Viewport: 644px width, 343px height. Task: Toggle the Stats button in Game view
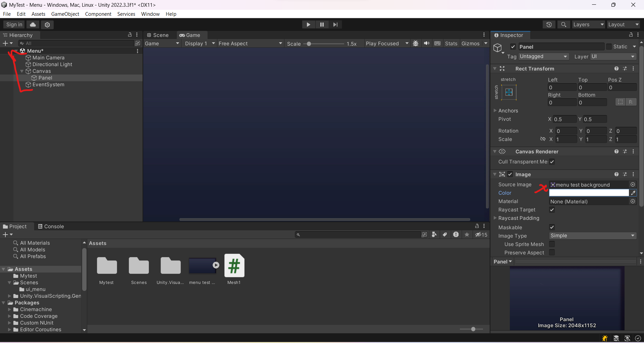tap(451, 44)
